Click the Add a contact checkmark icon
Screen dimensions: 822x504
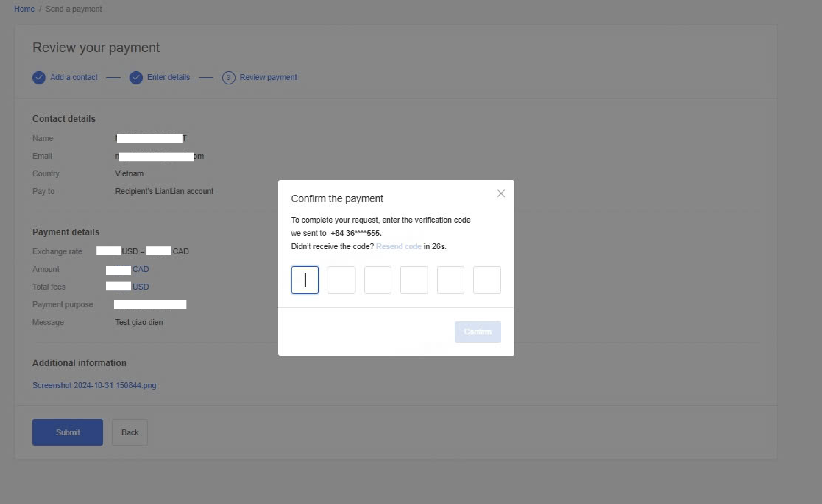(39, 78)
